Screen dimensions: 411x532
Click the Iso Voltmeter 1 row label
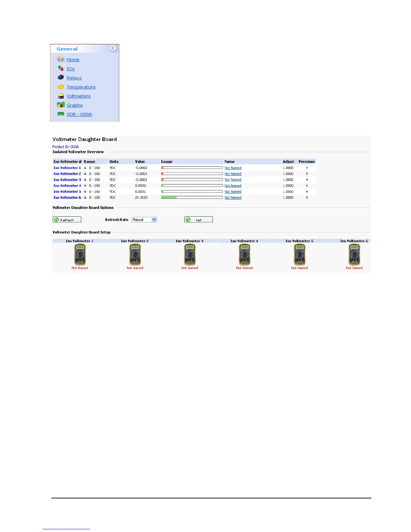[67, 168]
